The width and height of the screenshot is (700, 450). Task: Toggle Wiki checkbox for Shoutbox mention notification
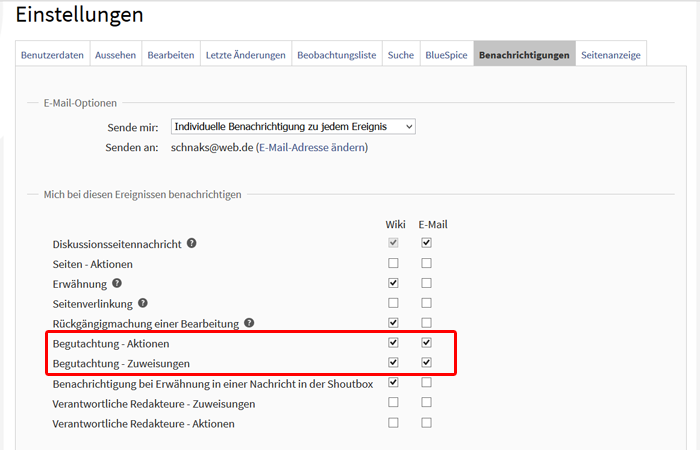(393, 382)
